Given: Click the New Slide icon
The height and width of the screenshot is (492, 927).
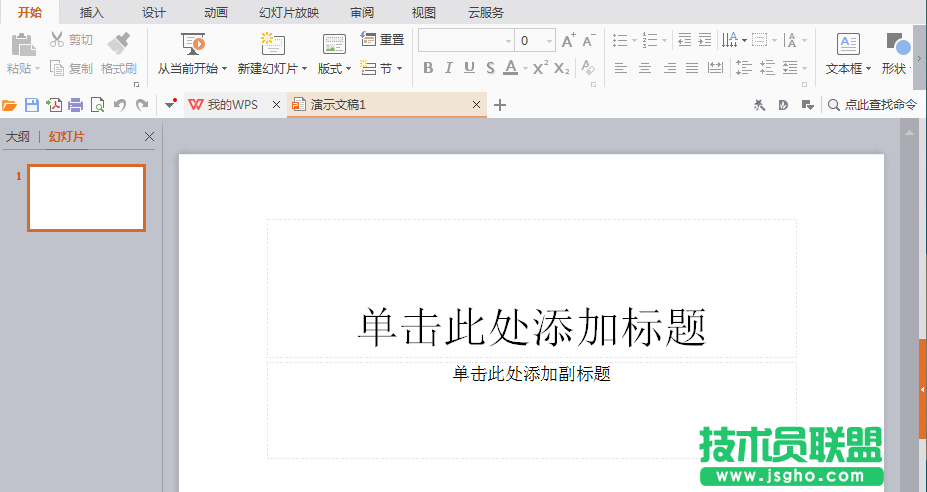Looking at the screenshot, I should (x=273, y=44).
